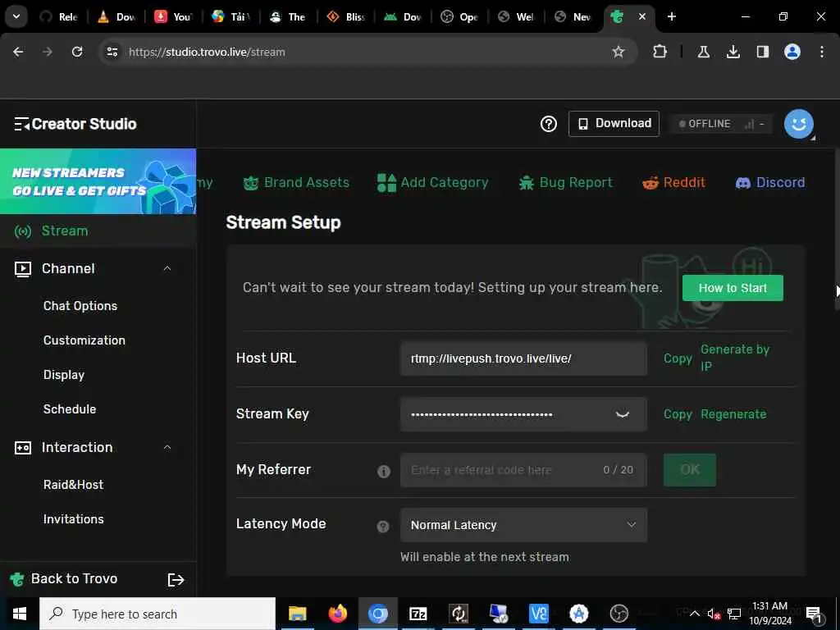Image resolution: width=840 pixels, height=630 pixels.
Task: Regenerate the stream key
Action: [x=733, y=414]
